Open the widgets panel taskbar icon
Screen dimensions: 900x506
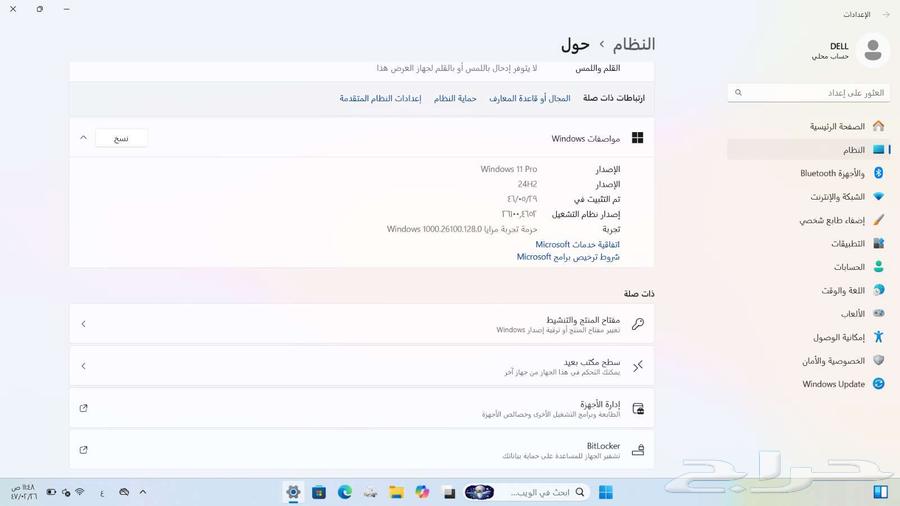pyautogui.click(x=880, y=492)
